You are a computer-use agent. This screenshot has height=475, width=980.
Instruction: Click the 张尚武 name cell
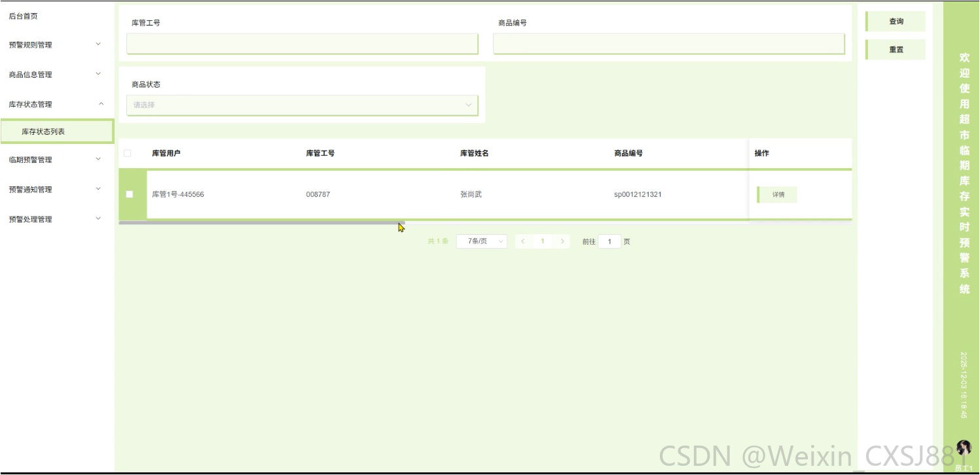click(x=471, y=194)
